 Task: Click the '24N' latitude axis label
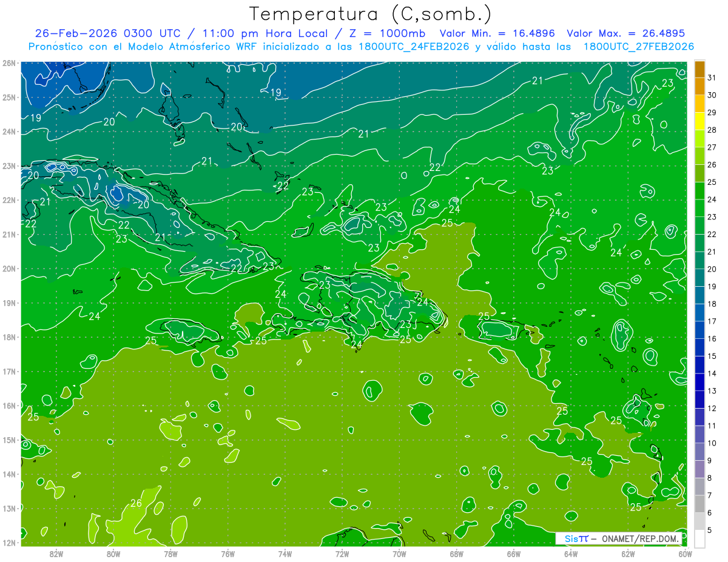(x=9, y=132)
